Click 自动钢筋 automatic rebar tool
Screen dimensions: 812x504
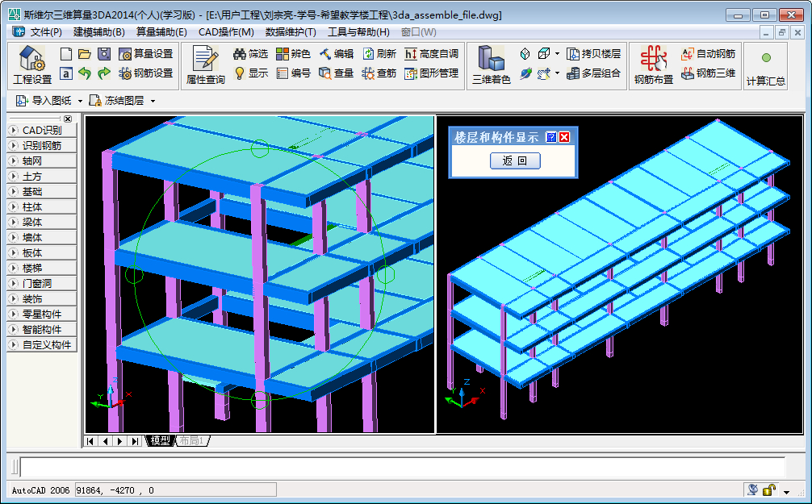click(709, 54)
